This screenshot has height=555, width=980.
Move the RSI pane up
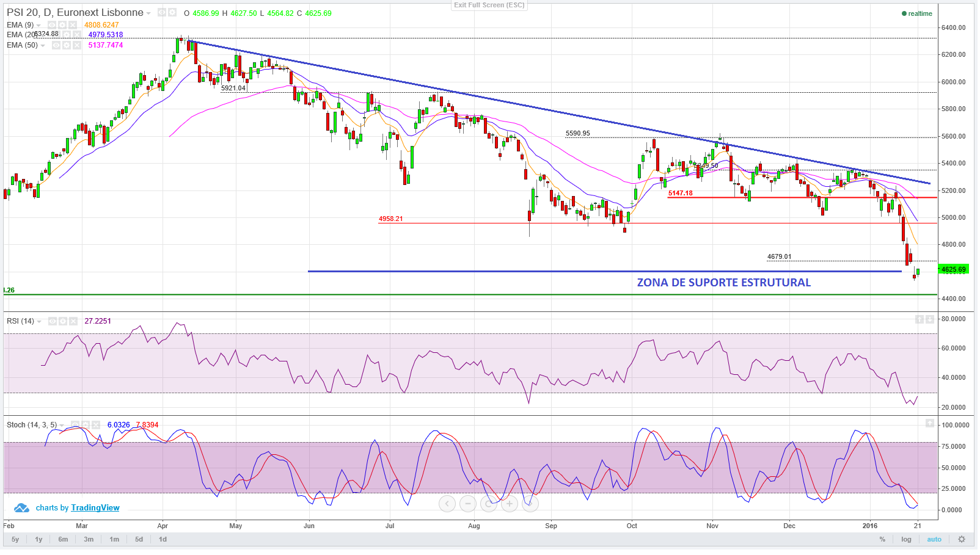pyautogui.click(x=920, y=319)
